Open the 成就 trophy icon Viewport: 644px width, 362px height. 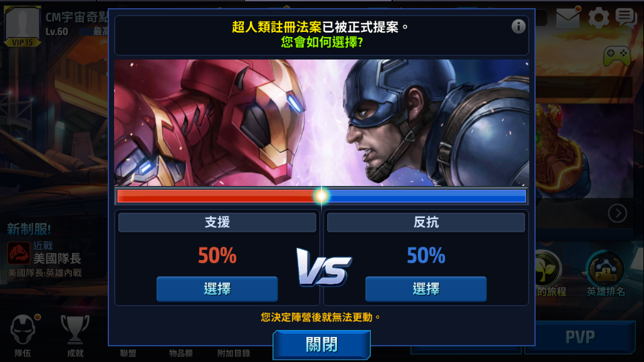pyautogui.click(x=75, y=329)
